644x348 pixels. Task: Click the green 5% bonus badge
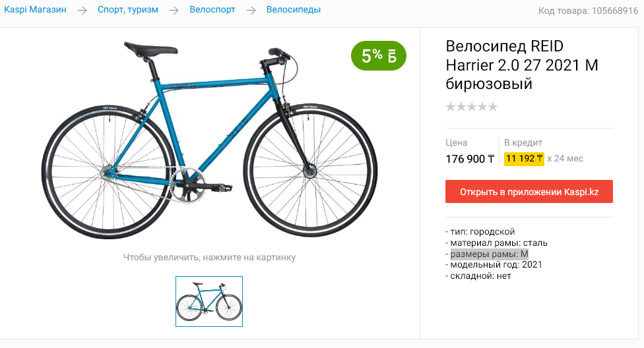click(378, 56)
